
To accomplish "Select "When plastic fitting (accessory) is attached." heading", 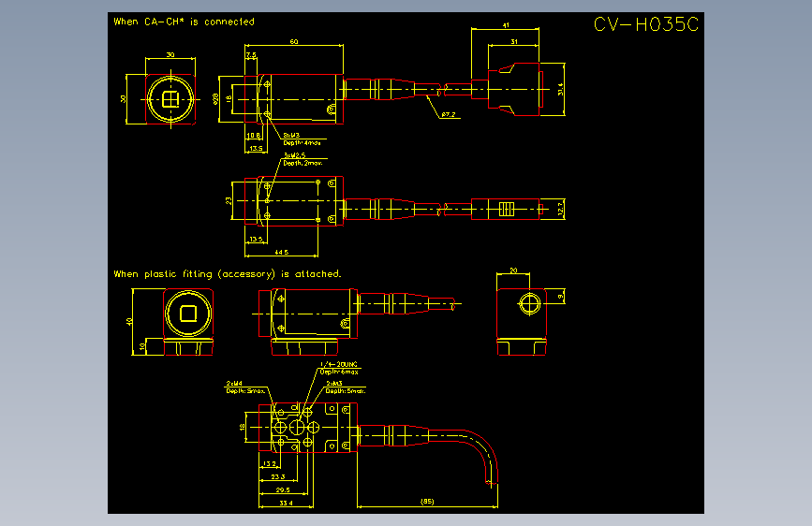I will 228,274.
